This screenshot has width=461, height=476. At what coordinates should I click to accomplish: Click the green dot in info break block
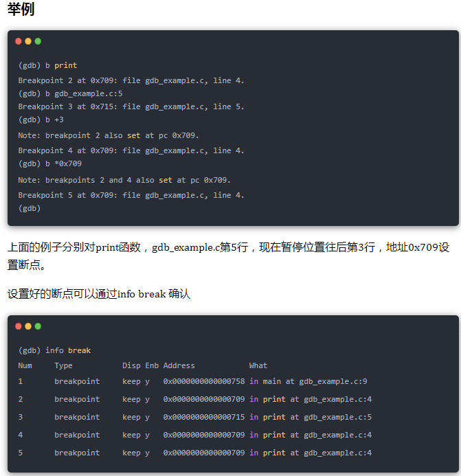(x=38, y=326)
